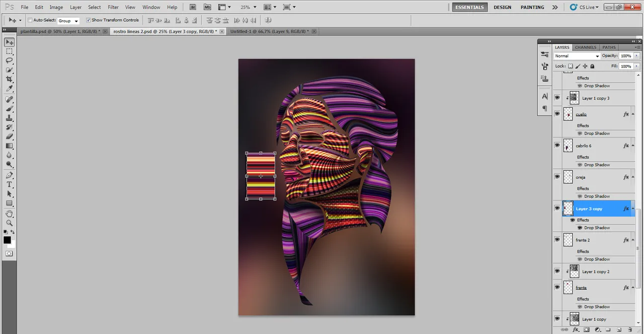Open Mini Bridge from the top bar
The height and width of the screenshot is (334, 644).
point(208,7)
